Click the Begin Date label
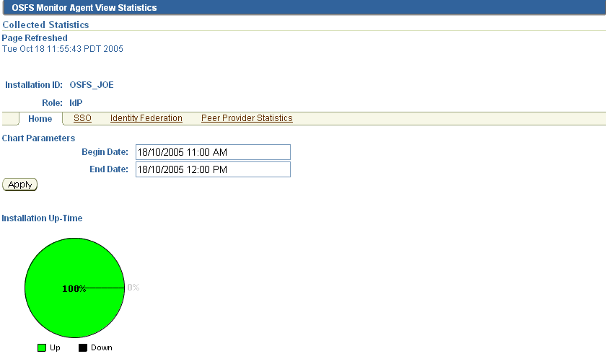This screenshot has width=606, height=364. pyautogui.click(x=105, y=152)
